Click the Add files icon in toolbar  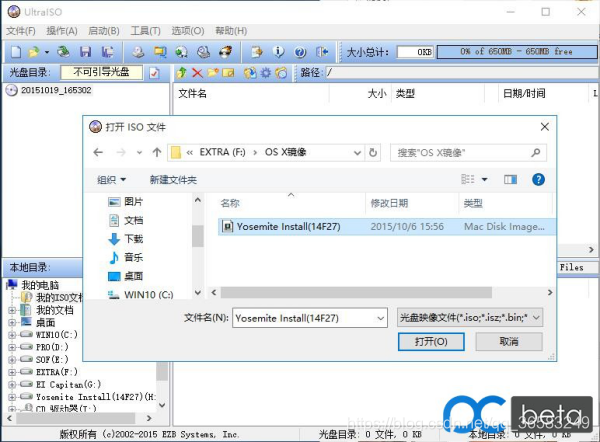tap(257, 52)
